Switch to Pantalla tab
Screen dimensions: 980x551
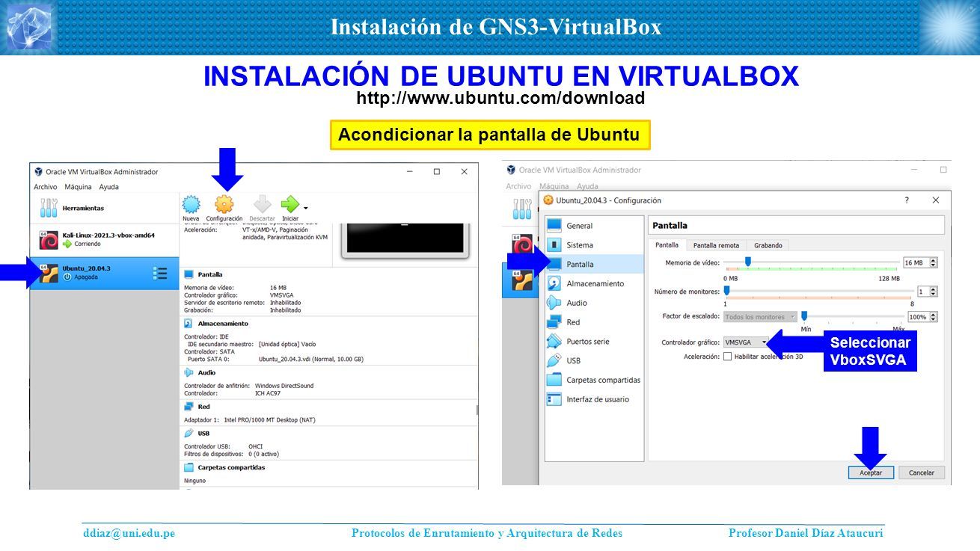(667, 245)
